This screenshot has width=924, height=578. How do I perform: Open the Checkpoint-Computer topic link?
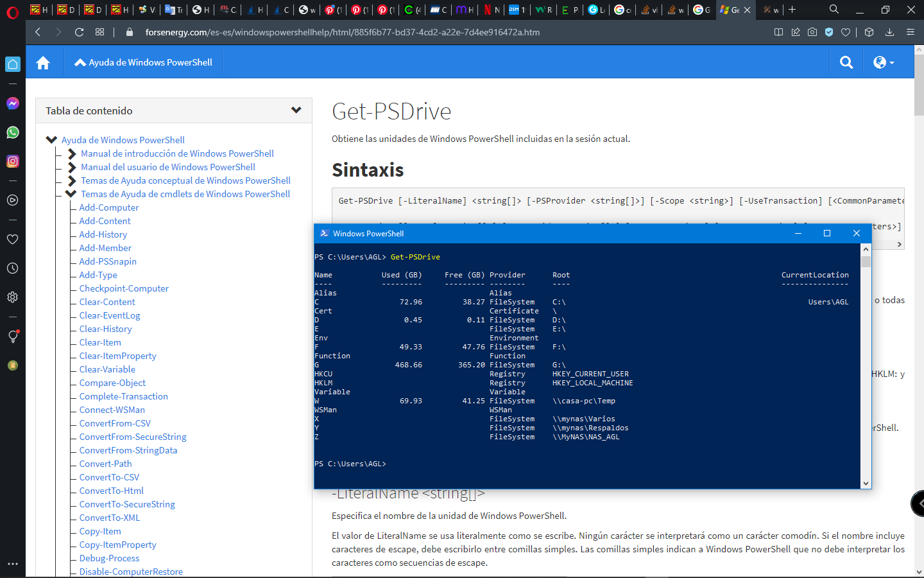(124, 288)
